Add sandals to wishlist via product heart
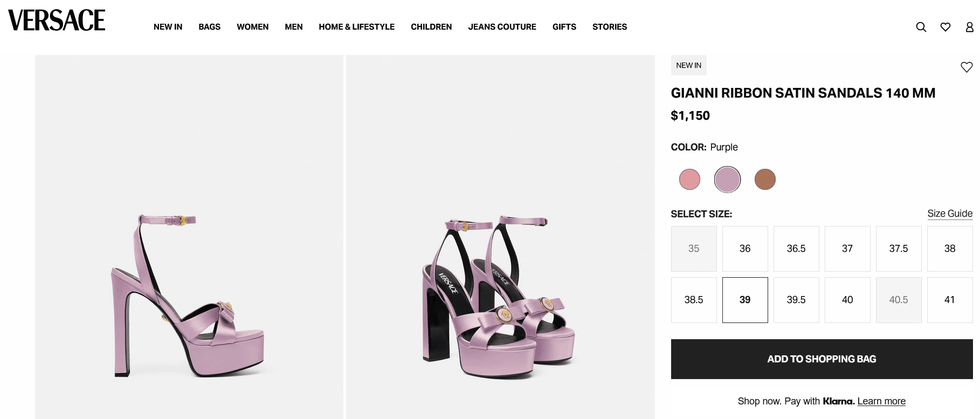This screenshot has width=980, height=419. 966,67
